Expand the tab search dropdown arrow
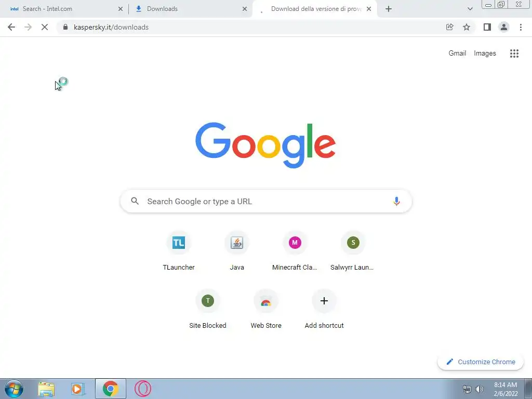This screenshot has height=399, width=532. [470, 9]
